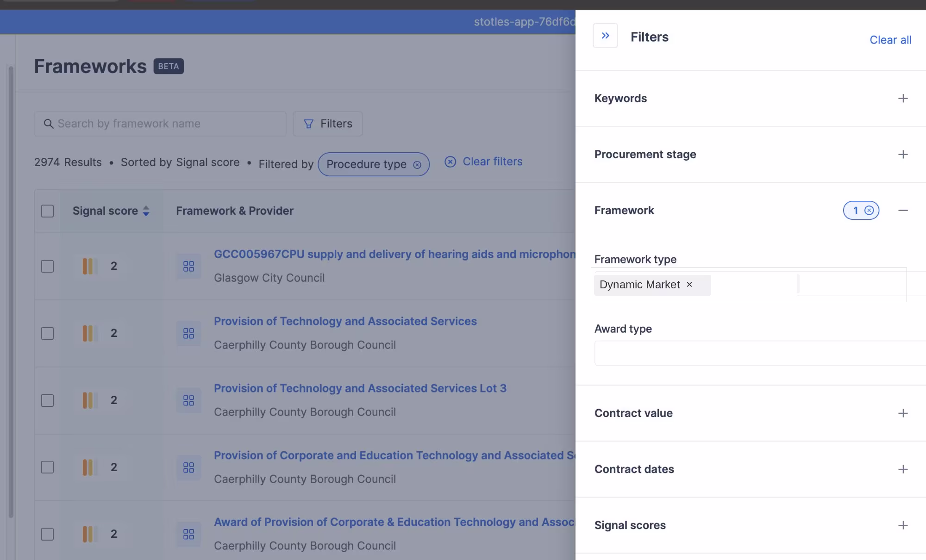Expand the Procurement stage section
The image size is (926, 560).
coord(902,154)
